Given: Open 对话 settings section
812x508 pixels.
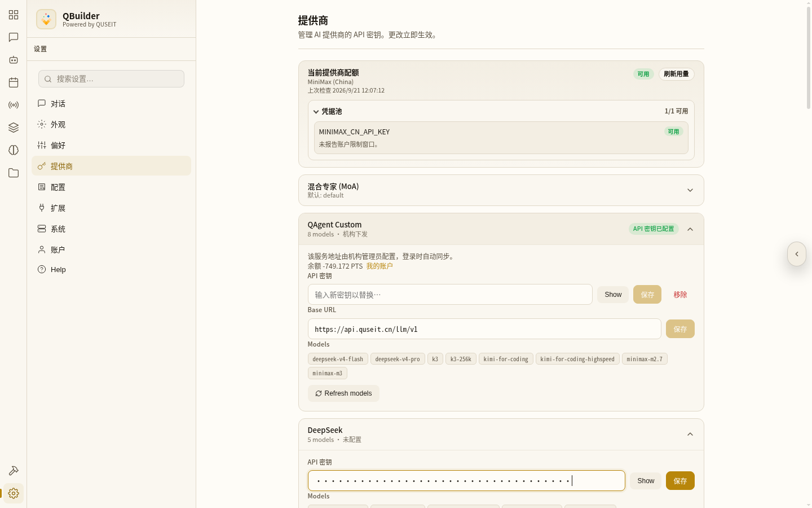Looking at the screenshot, I should coord(111,103).
